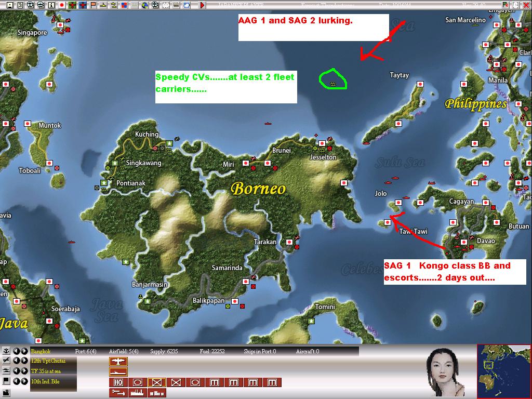Screen dimensions: 532x399
Task: Go to next land unit after 10th Ind. Bde
Action: pos(24,381)
